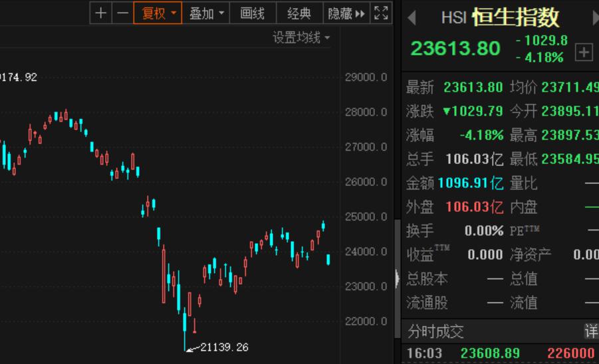
Task: Click the 外盘 106.03亿 value
Action: click(475, 207)
